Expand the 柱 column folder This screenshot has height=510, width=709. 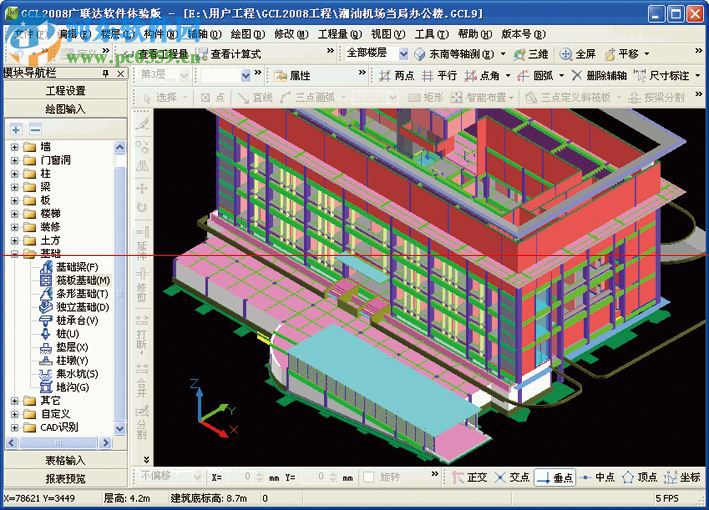point(14,174)
